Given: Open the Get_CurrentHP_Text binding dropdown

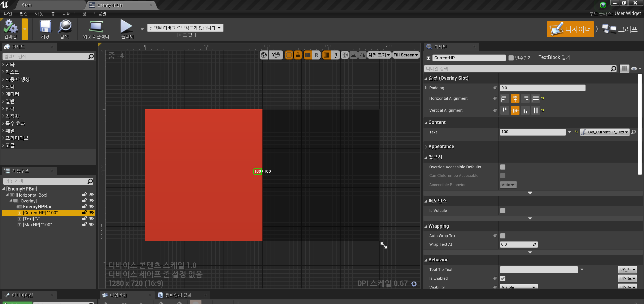Looking at the screenshot, I should pos(605,132).
